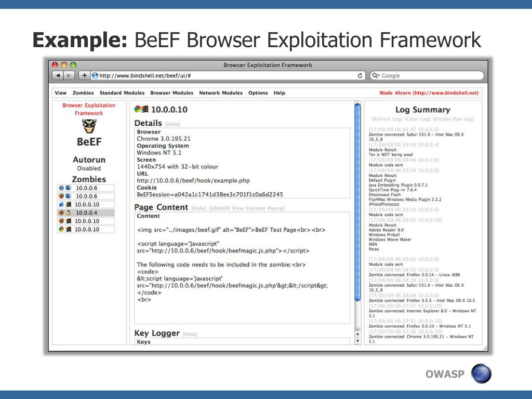Click the Display Raw Log link

[453, 119]
